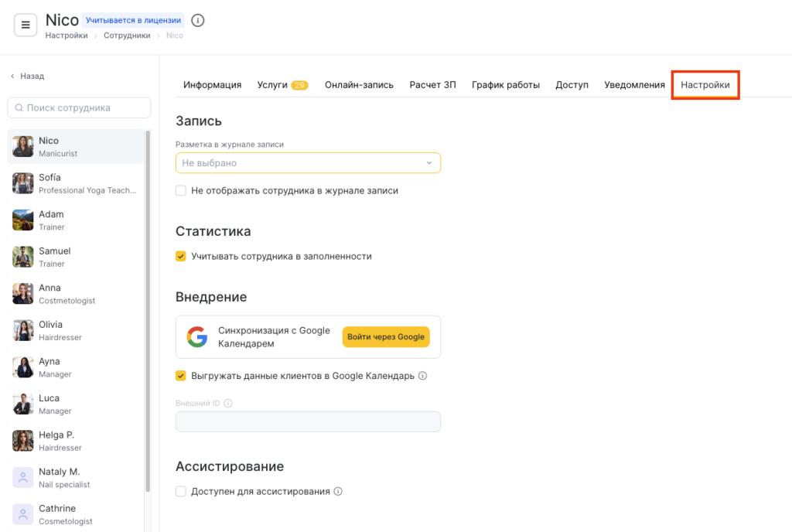This screenshot has height=532, width=792.
Task: Click info icon beside Доступен для ассистирования
Action: click(x=338, y=491)
